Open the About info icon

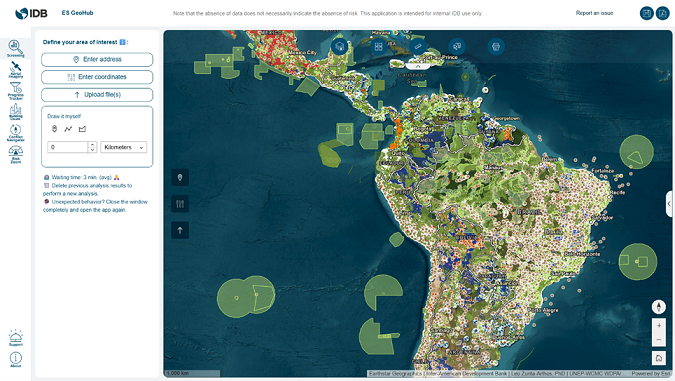pyautogui.click(x=15, y=359)
